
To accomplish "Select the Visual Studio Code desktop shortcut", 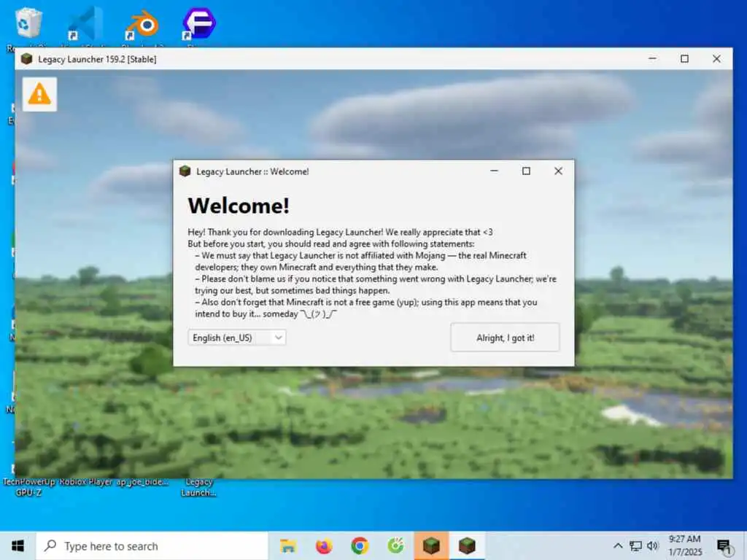I will click(85, 24).
